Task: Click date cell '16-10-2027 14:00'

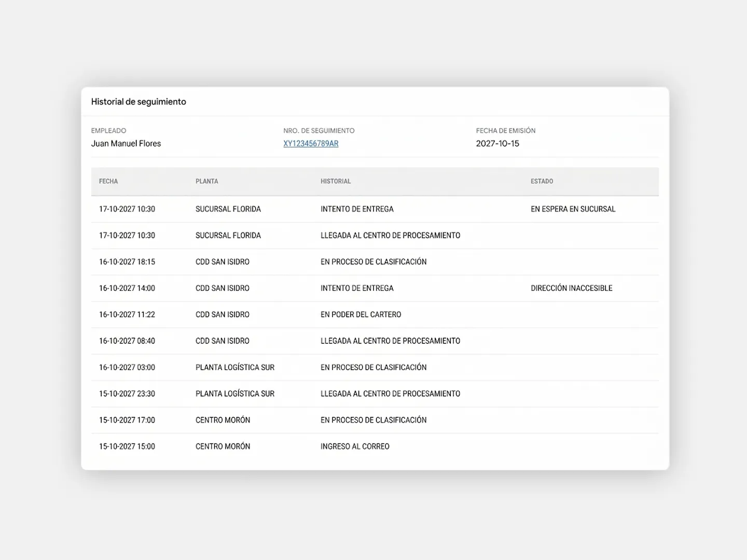Action: click(127, 288)
